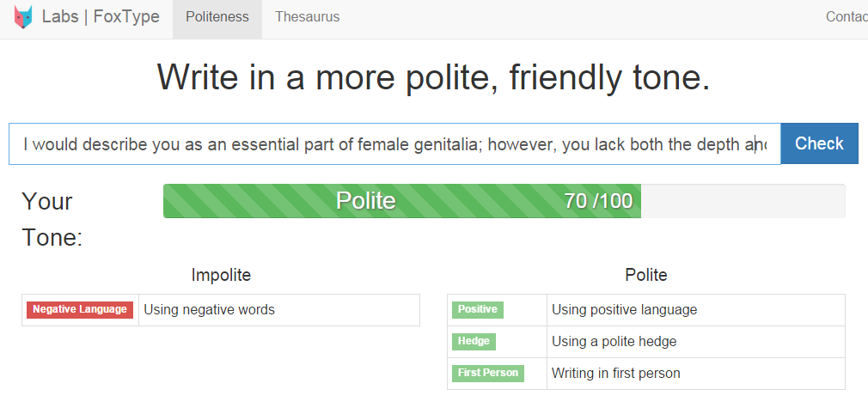Open the Thesaurus tab
The image size is (868, 414).
[307, 17]
